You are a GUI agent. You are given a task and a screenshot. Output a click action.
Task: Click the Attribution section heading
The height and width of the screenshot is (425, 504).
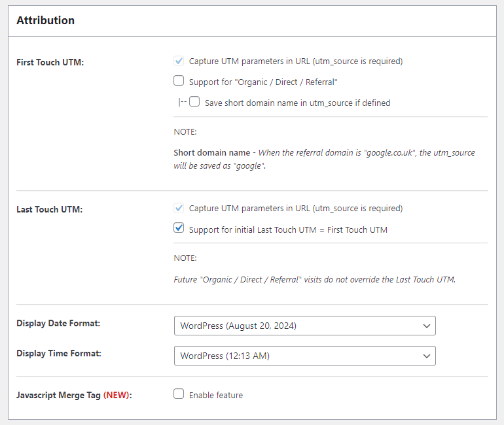click(x=45, y=20)
